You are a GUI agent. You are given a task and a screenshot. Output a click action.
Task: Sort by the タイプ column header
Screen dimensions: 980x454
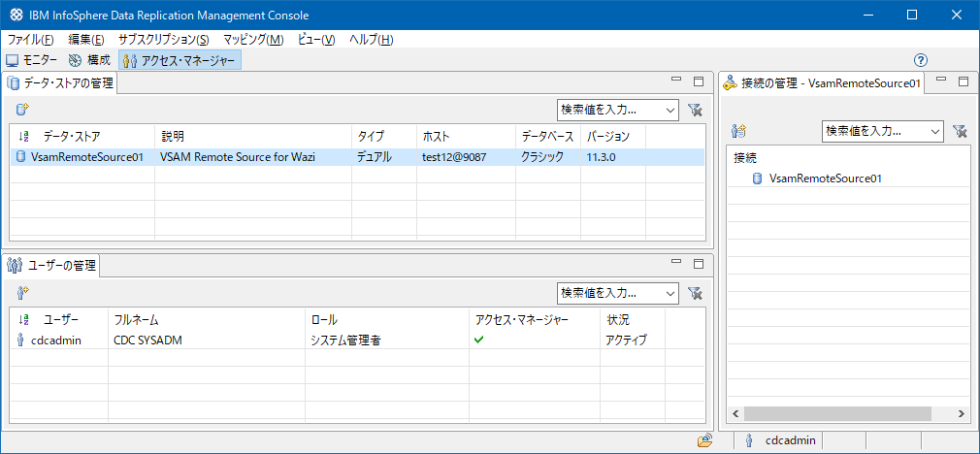click(383, 136)
